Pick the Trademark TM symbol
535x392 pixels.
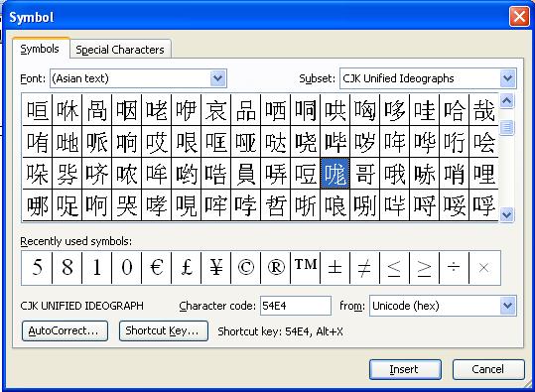click(x=306, y=268)
